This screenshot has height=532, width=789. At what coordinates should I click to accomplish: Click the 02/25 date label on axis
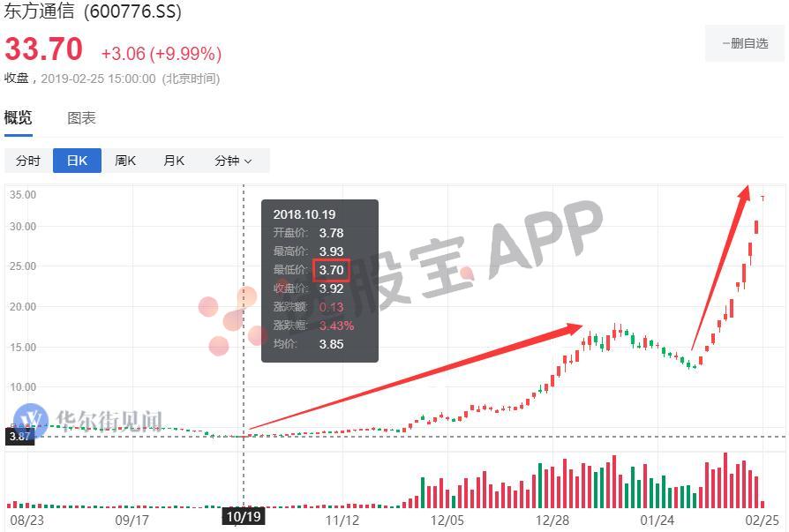click(x=762, y=520)
